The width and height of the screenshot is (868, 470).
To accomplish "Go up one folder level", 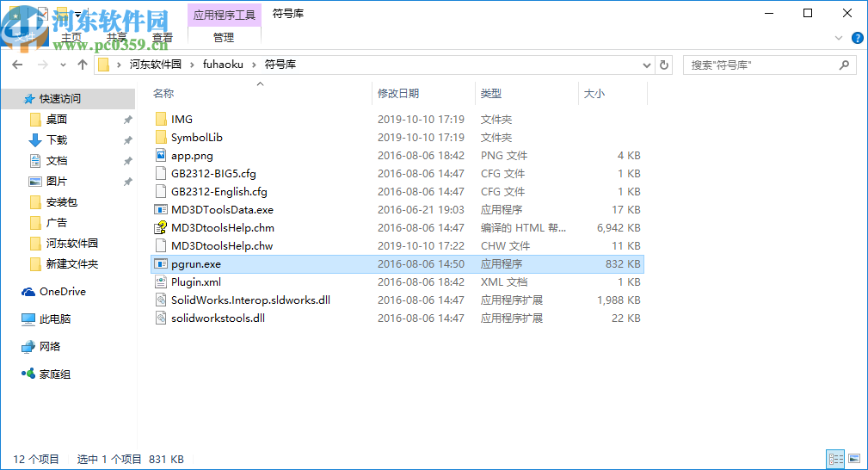I will pyautogui.click(x=83, y=65).
